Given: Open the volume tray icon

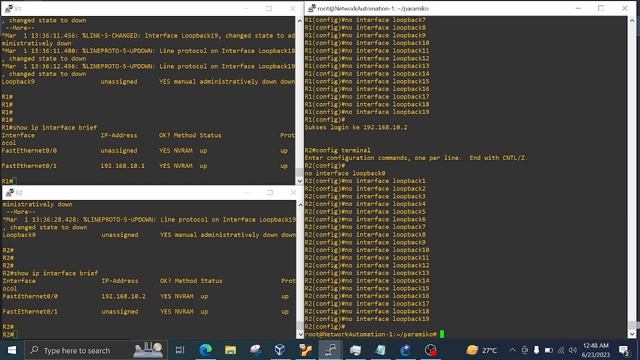Looking at the screenshot, I should (x=573, y=350).
